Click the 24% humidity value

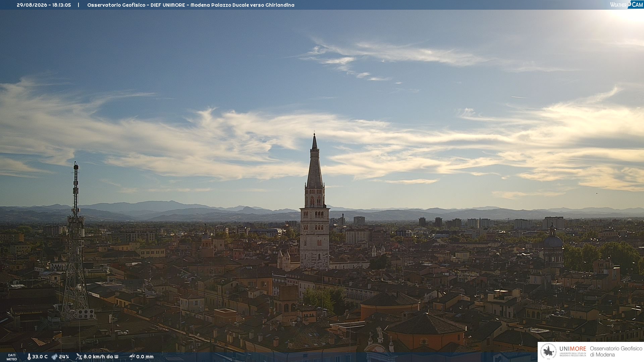(64, 357)
